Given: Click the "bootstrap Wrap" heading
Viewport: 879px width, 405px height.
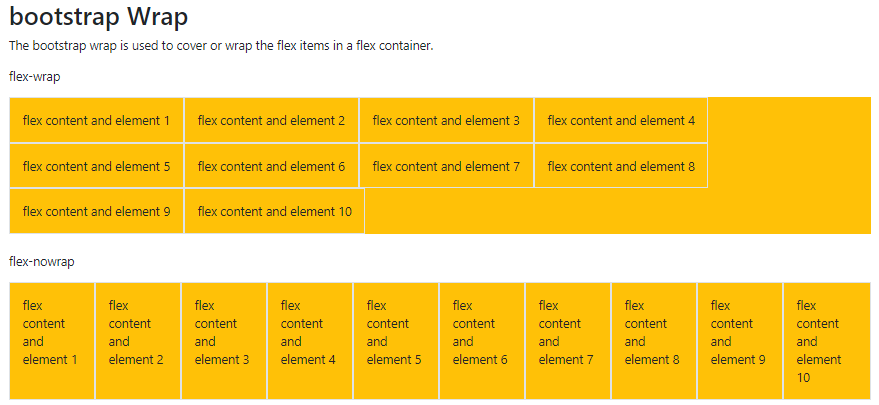Looking at the screenshot, I should [98, 17].
